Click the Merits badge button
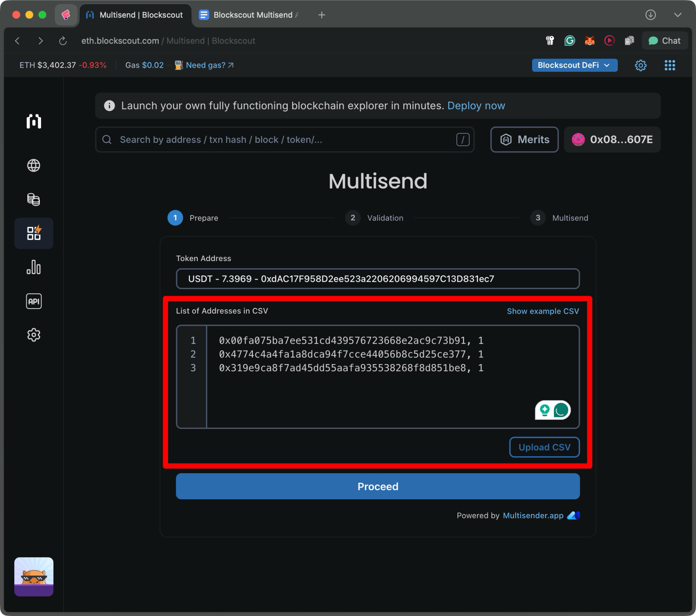Viewport: 696px width, 616px height. (524, 140)
